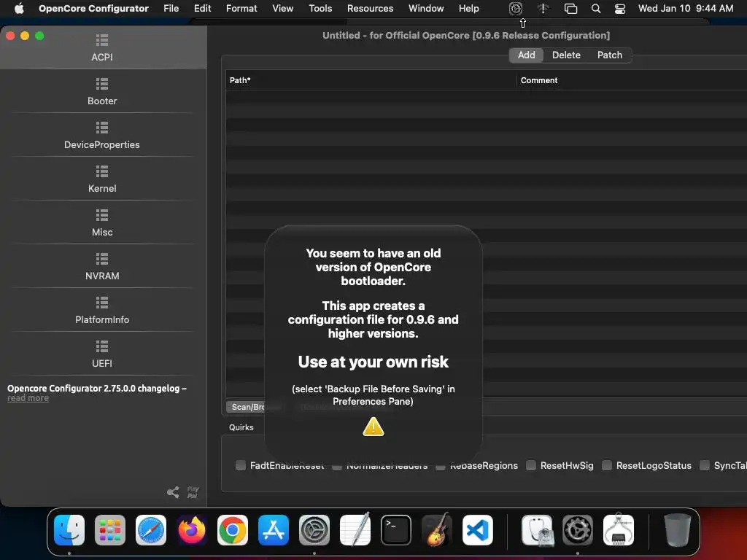Screen dimensions: 747x560
Task: Open the ACPI section in sidebar
Action: pos(102,47)
